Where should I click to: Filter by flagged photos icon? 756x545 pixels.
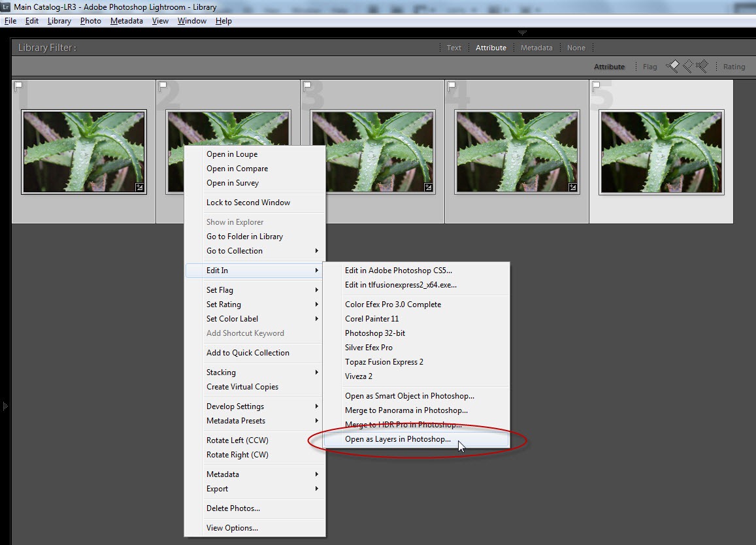672,66
